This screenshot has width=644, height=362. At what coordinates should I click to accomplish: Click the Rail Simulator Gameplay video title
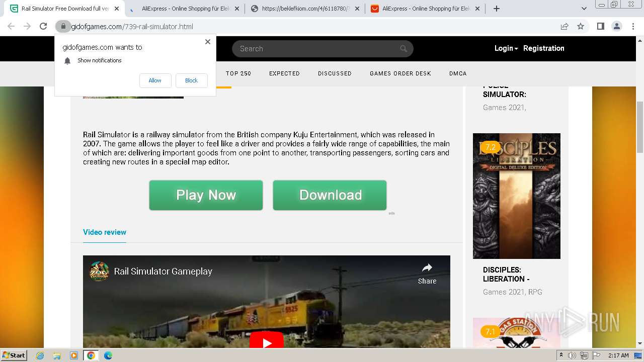coord(163,271)
